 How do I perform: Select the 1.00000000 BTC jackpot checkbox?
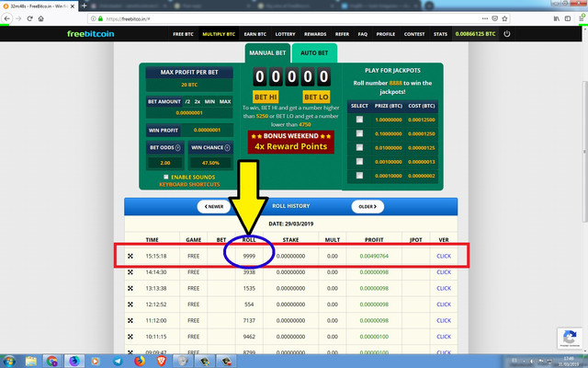coord(359,120)
